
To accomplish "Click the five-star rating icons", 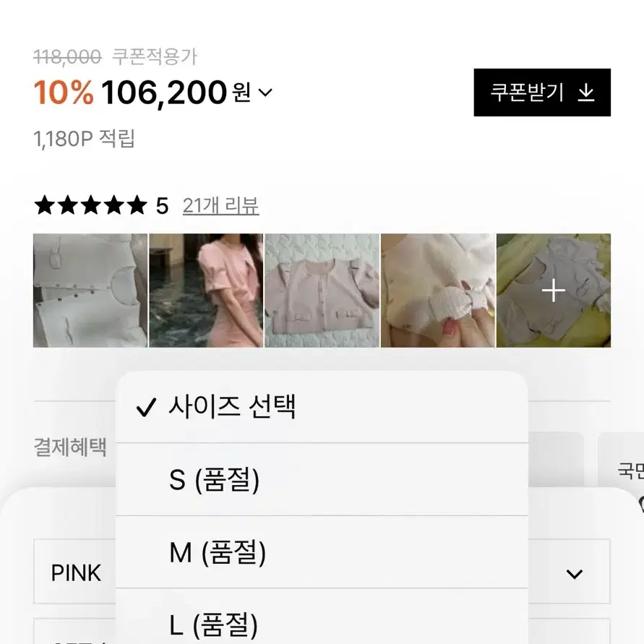I will [90, 205].
